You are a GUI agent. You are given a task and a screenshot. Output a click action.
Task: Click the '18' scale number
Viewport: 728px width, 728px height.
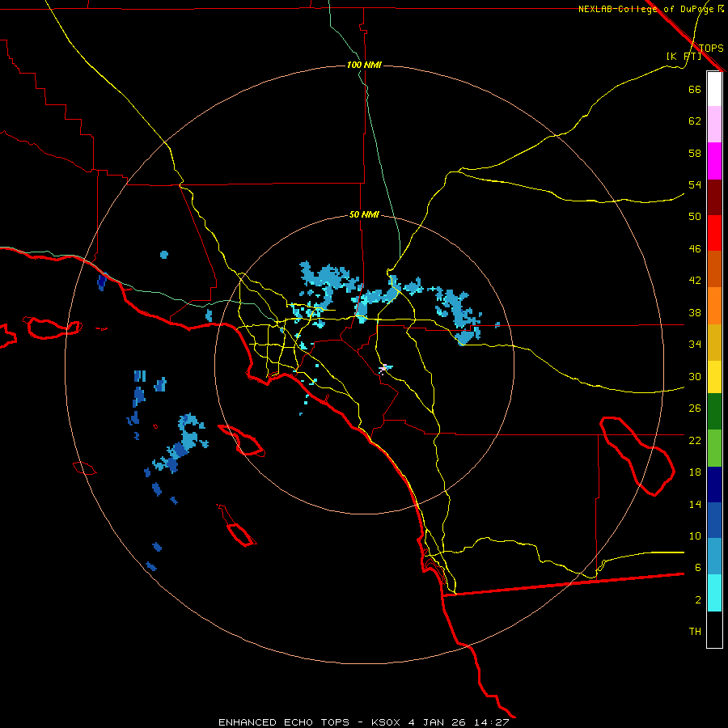695,472
